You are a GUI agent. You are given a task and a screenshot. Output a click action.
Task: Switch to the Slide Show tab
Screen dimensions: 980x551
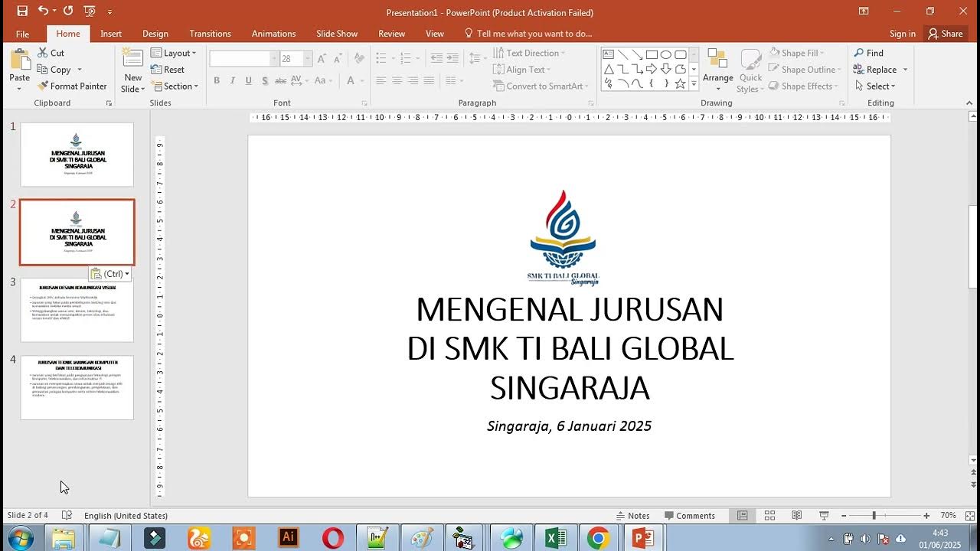click(337, 34)
